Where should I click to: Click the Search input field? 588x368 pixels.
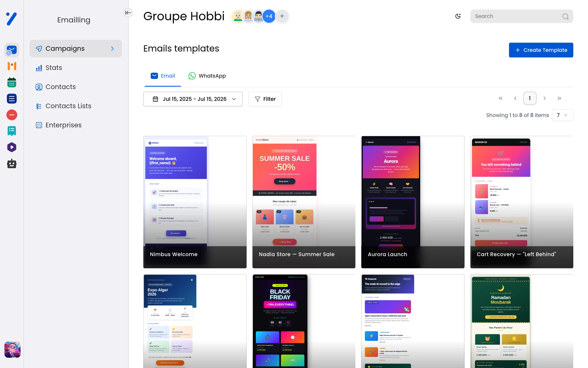pyautogui.click(x=522, y=16)
